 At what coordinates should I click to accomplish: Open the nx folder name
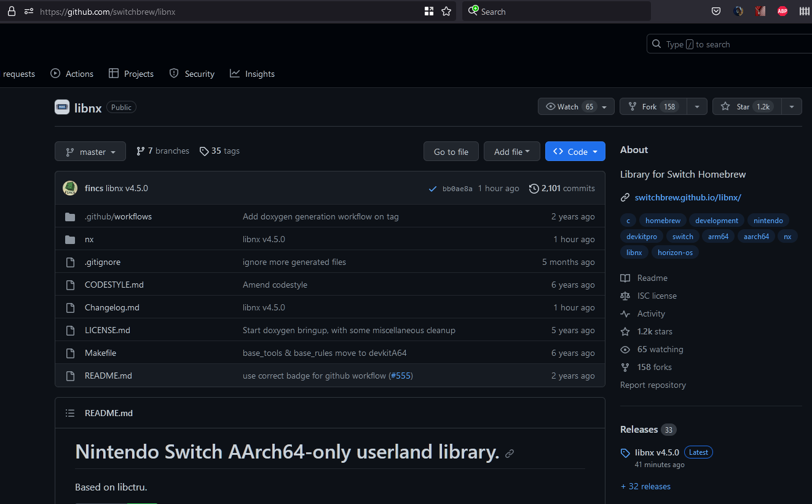point(89,239)
